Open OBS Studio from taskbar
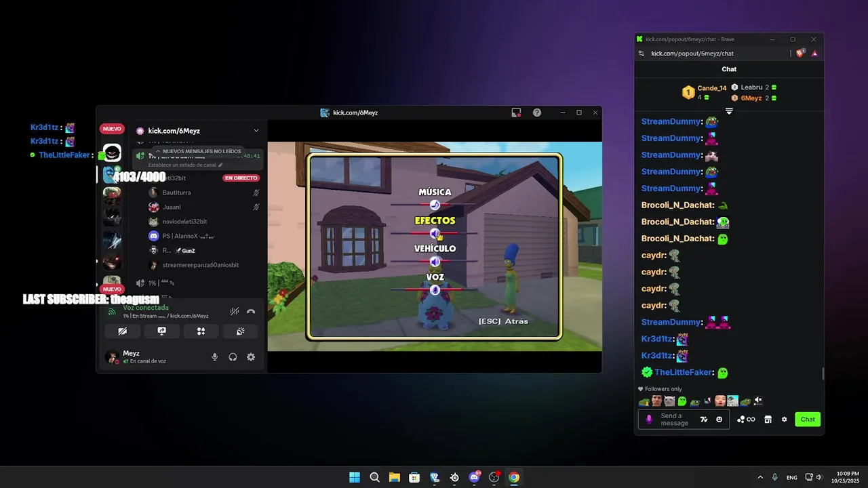868x488 pixels. [494, 477]
